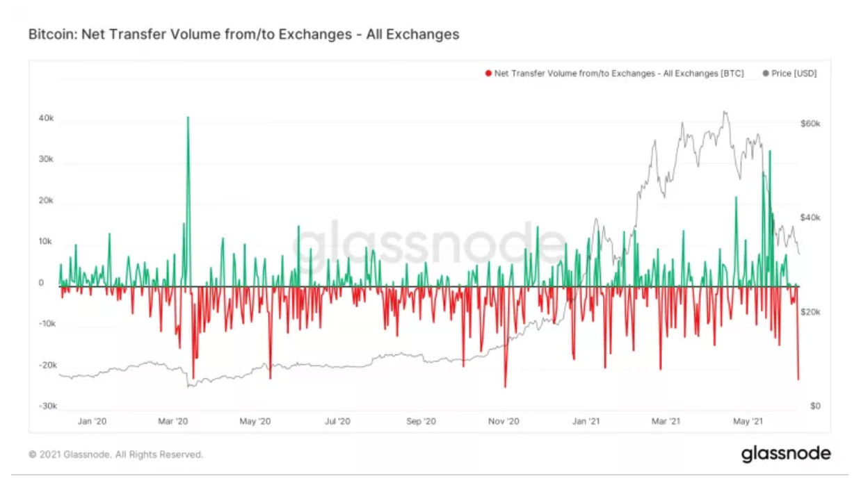Select the Nov '20 x-axis label
The image size is (868, 492).
pos(504,421)
